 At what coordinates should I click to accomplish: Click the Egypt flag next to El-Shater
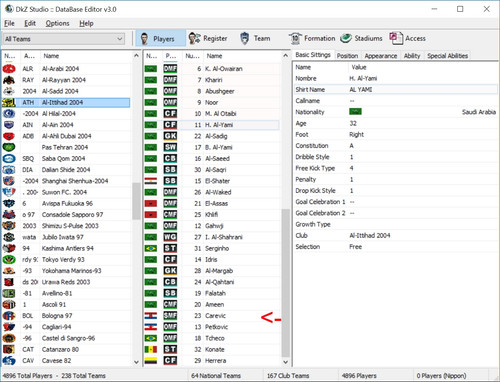151,181
